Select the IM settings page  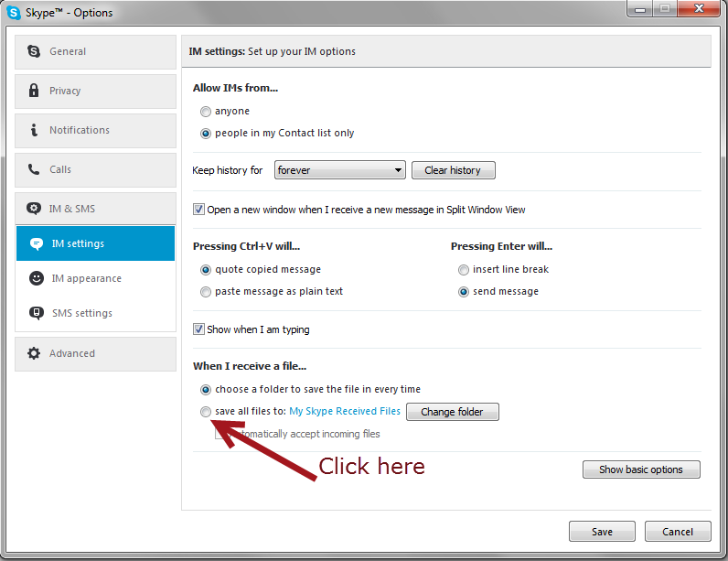pyautogui.click(x=96, y=243)
